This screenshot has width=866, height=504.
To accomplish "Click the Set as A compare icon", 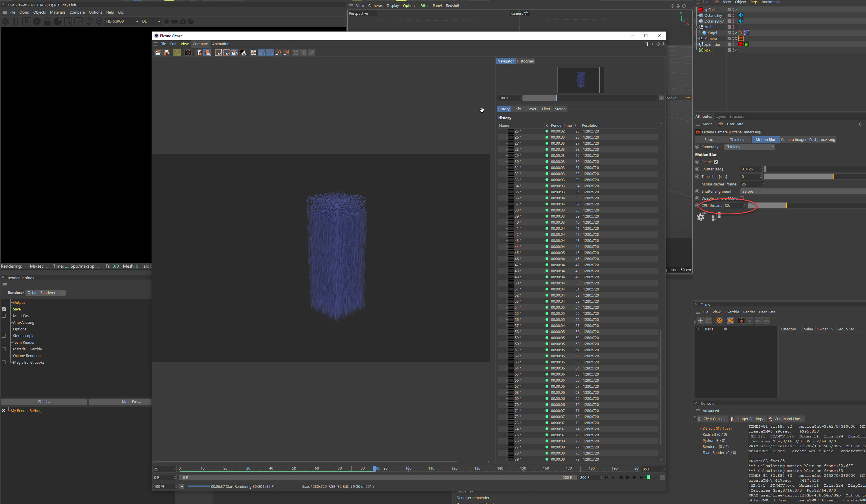I will [x=279, y=53].
